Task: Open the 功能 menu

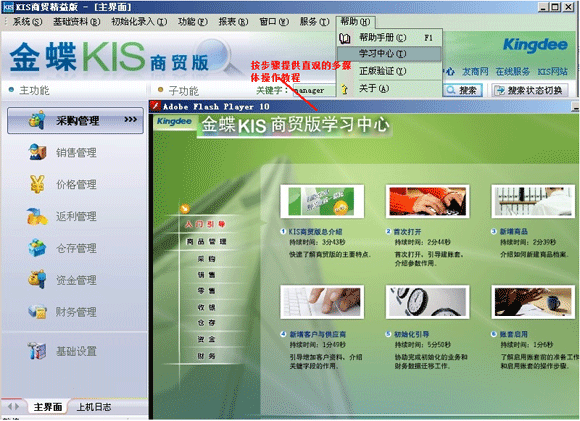Action: (x=193, y=22)
